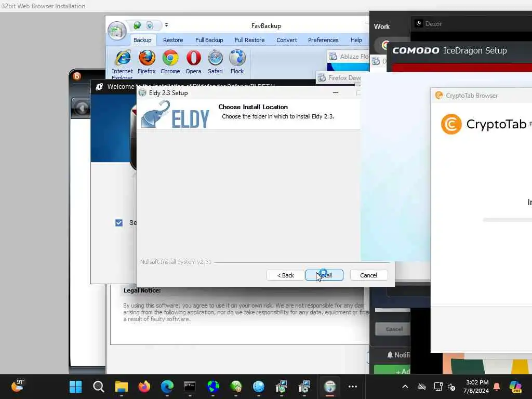Click the Dezor tab icon
The width and height of the screenshot is (532, 399).
[x=419, y=23]
